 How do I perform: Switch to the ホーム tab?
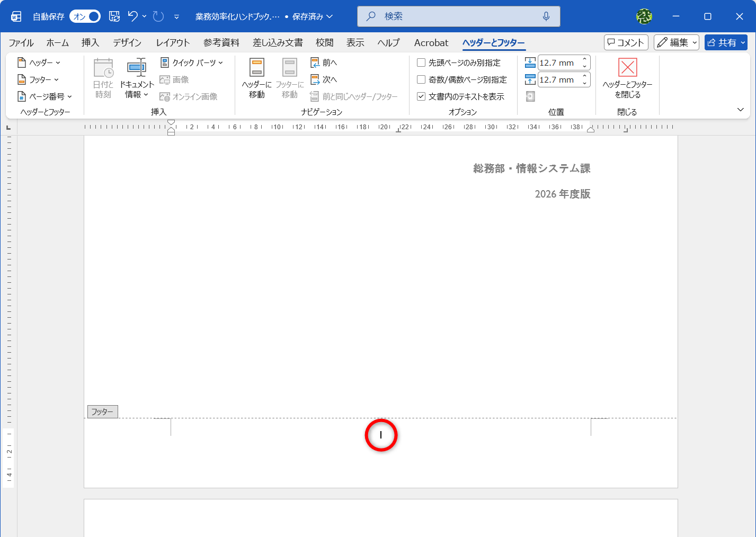click(x=58, y=43)
